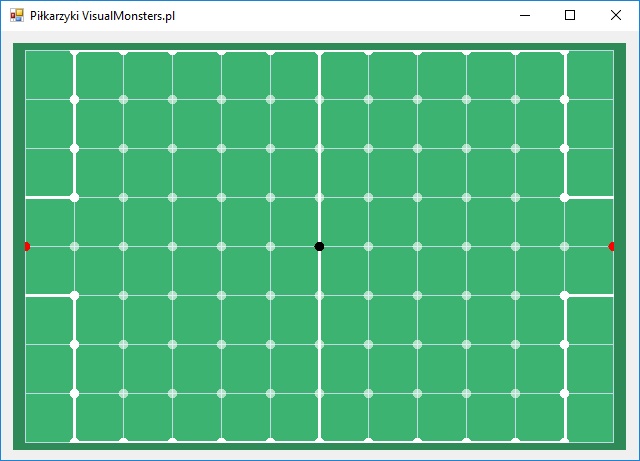The image size is (640, 461).
Task: Minimize the Piłkarzyki window
Action: [x=525, y=16]
